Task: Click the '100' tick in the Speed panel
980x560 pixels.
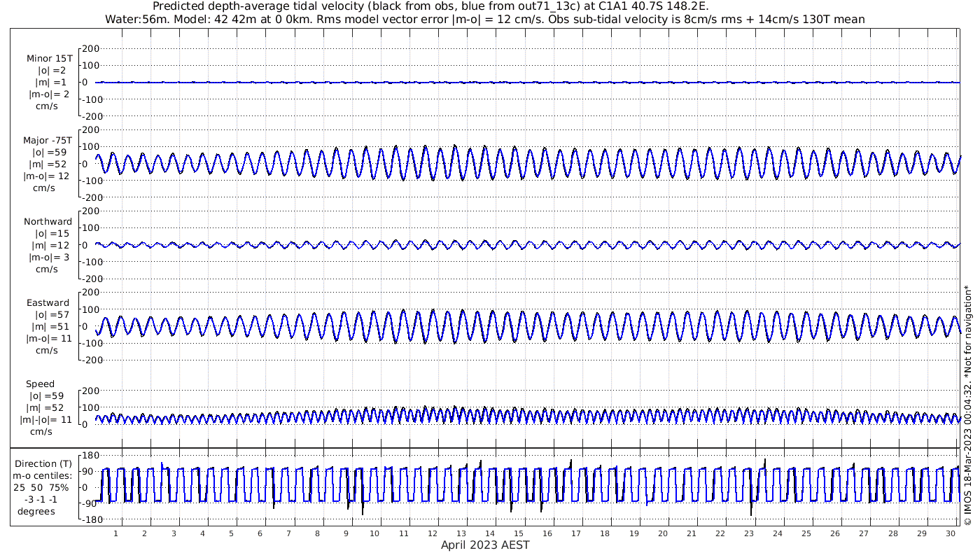Action: pos(91,407)
